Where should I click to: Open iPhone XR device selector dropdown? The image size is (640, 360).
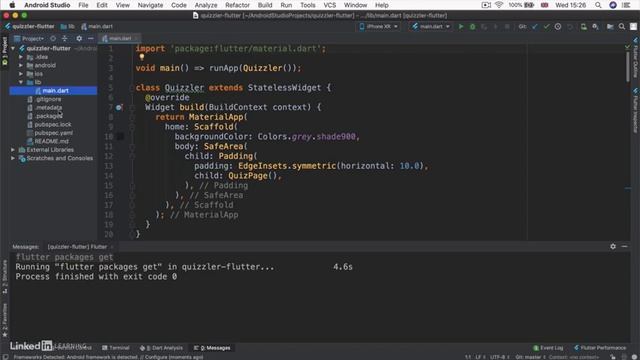click(x=379, y=27)
